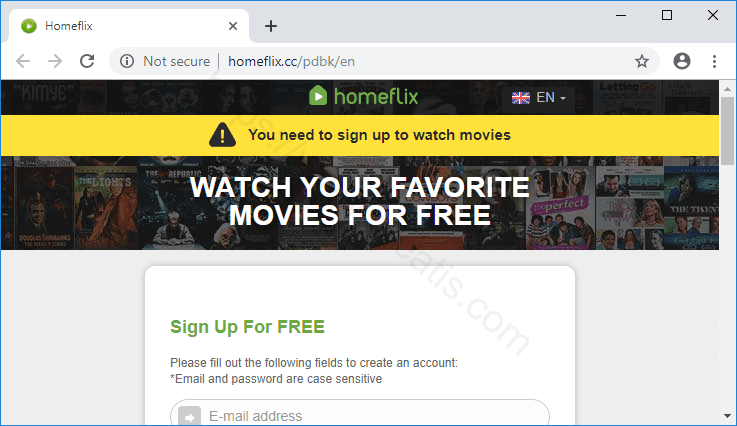Click the E-mail address input field
Viewport: 737px width, 426px height.
click(x=360, y=414)
